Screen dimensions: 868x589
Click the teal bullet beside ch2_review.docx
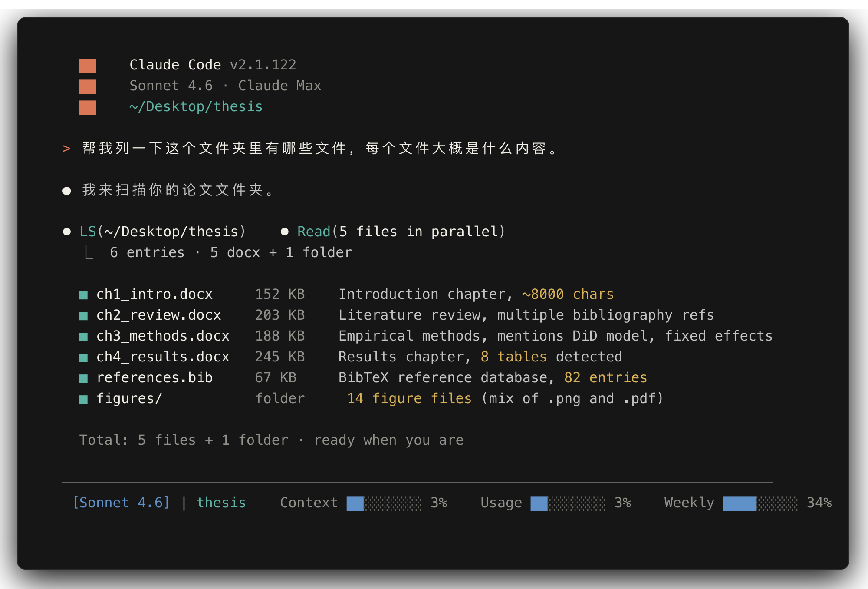[x=83, y=316]
